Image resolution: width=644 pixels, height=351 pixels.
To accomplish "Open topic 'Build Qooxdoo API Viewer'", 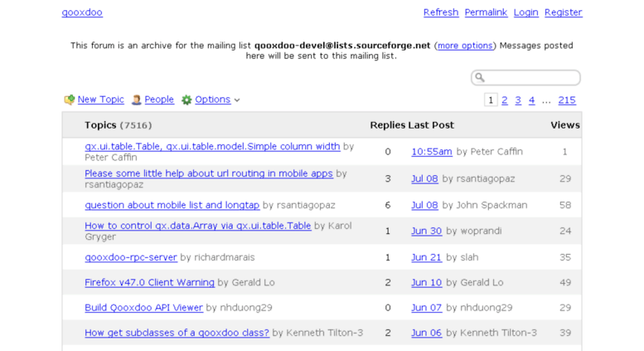I will point(143,307).
